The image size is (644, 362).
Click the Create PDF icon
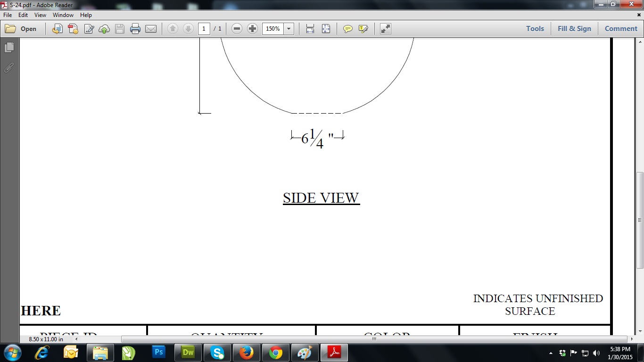(x=73, y=29)
